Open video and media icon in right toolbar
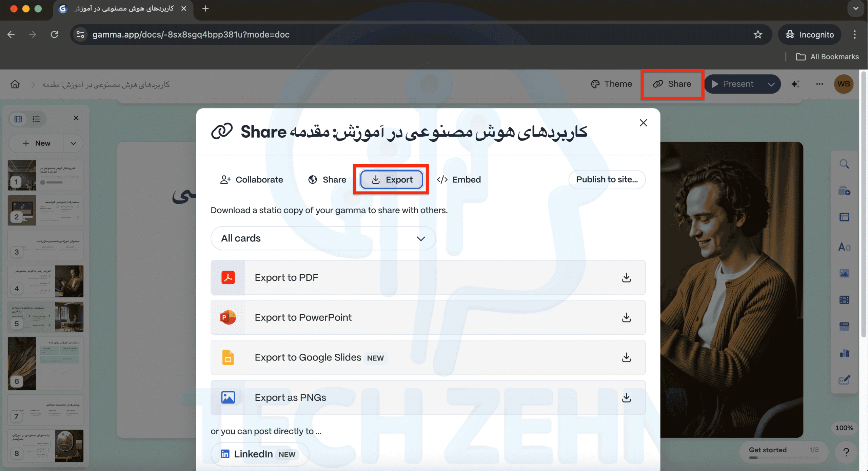This screenshot has width=868, height=471. tap(844, 300)
